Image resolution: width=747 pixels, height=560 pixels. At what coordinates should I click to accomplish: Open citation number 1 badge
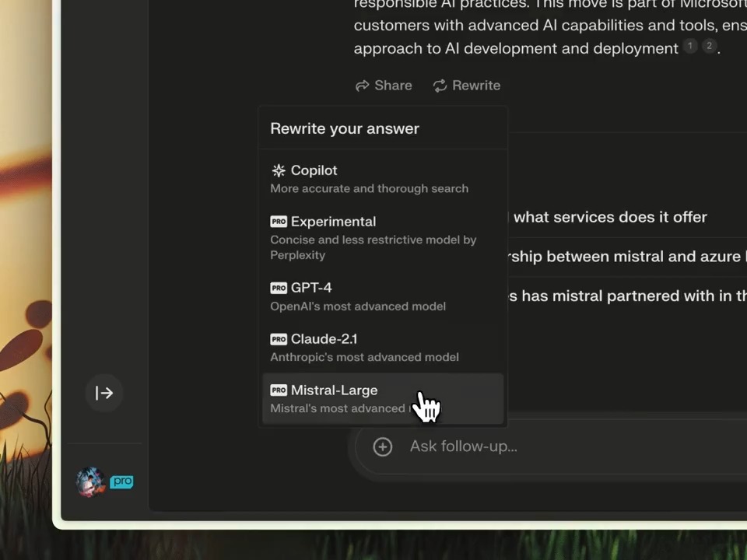(689, 47)
